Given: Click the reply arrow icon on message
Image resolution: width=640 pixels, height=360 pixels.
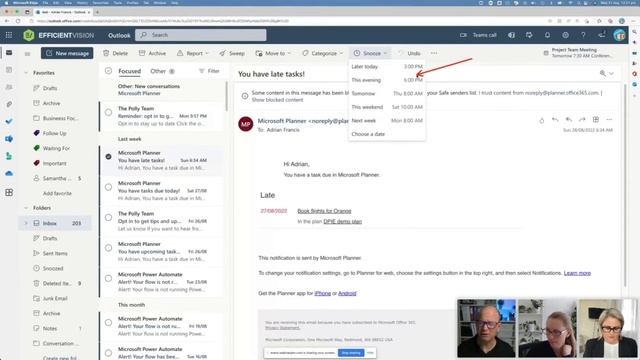Looking at the screenshot, I should [555, 120].
